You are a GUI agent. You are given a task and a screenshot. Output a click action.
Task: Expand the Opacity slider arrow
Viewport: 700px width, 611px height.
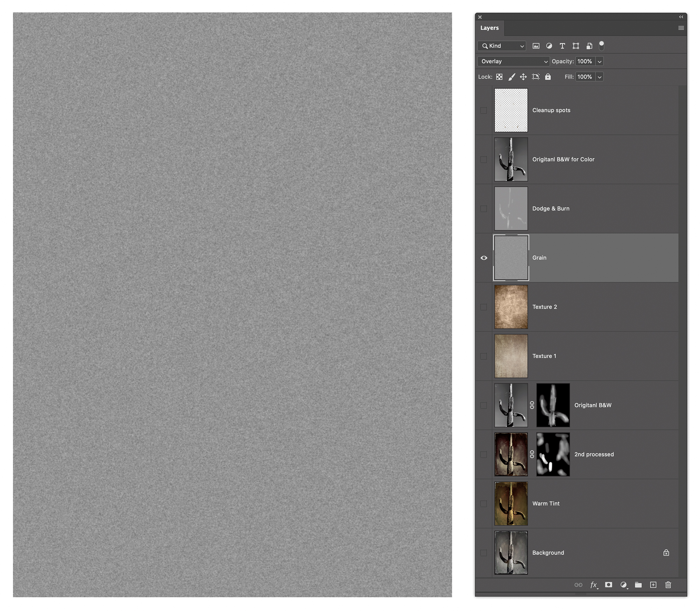coord(600,62)
